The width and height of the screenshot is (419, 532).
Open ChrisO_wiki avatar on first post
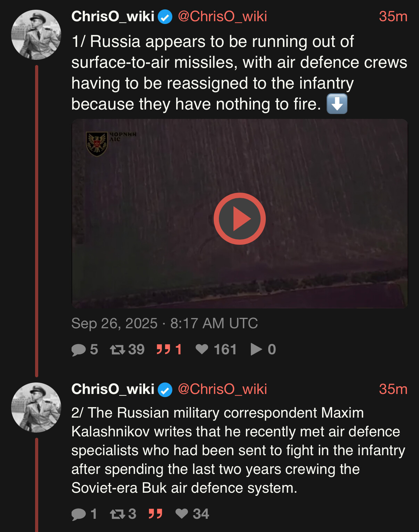click(36, 35)
